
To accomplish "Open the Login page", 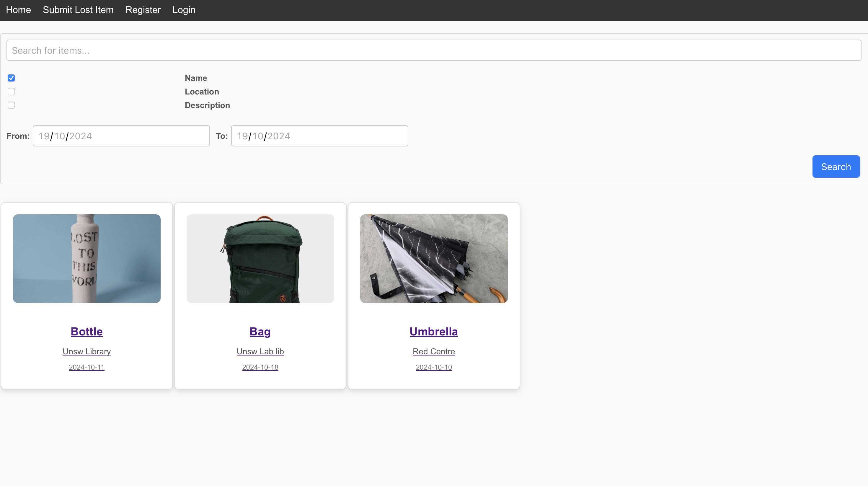I will (184, 10).
